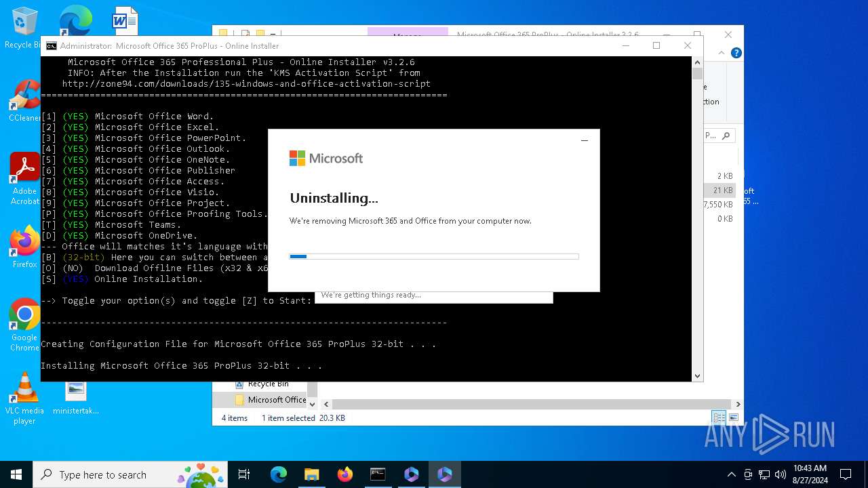Click the Microsoft logo in the dialog
868x488 pixels.
tap(326, 159)
